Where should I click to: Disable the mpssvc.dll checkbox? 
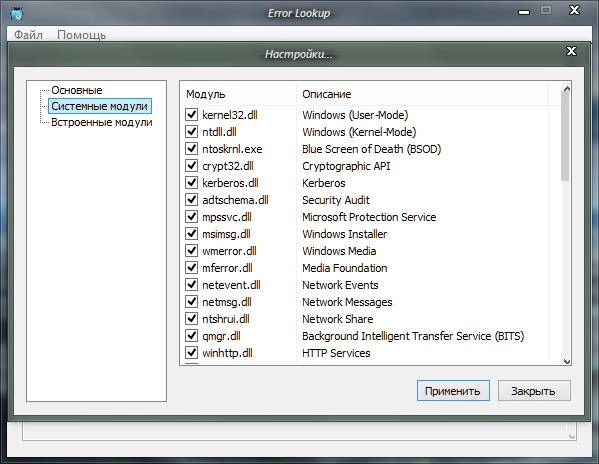point(191,217)
